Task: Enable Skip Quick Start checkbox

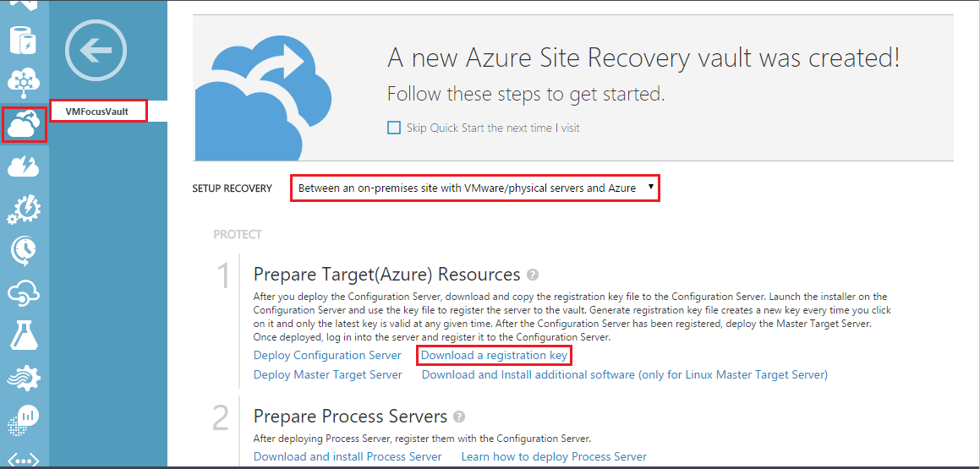Action: click(x=394, y=128)
